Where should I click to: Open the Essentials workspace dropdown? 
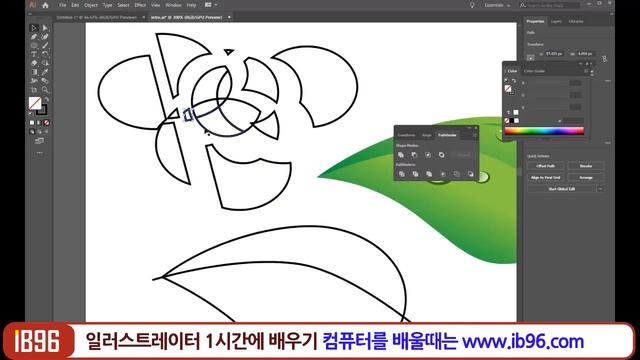tap(497, 5)
